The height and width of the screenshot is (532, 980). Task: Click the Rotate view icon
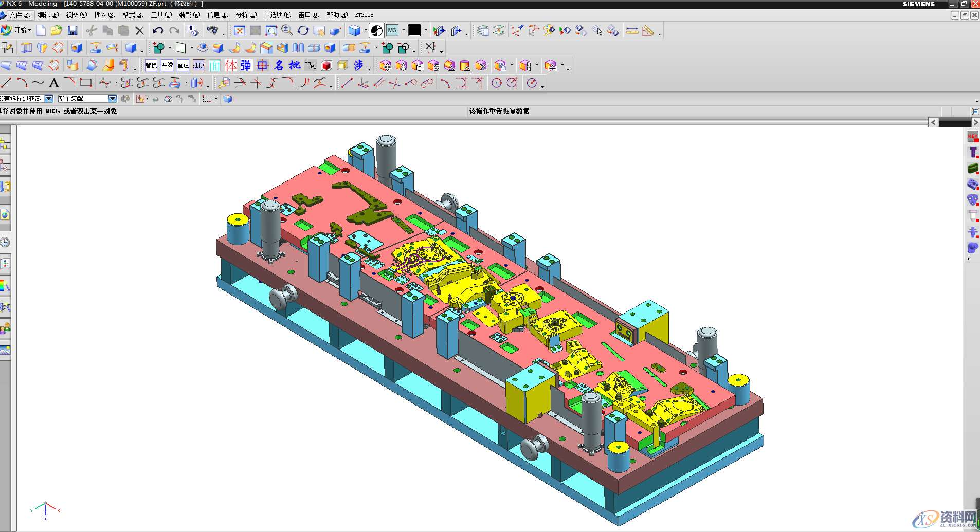point(303,31)
